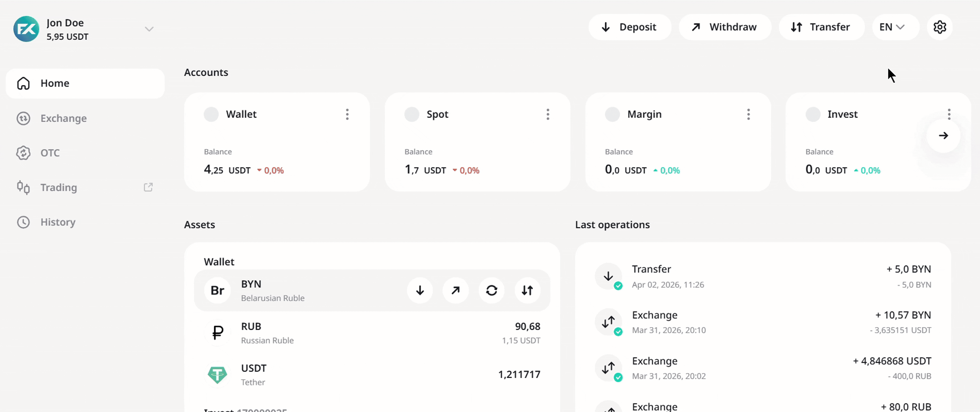This screenshot has height=412, width=980.
Task: Expand the Jon Doe account chevron
Action: tap(149, 29)
